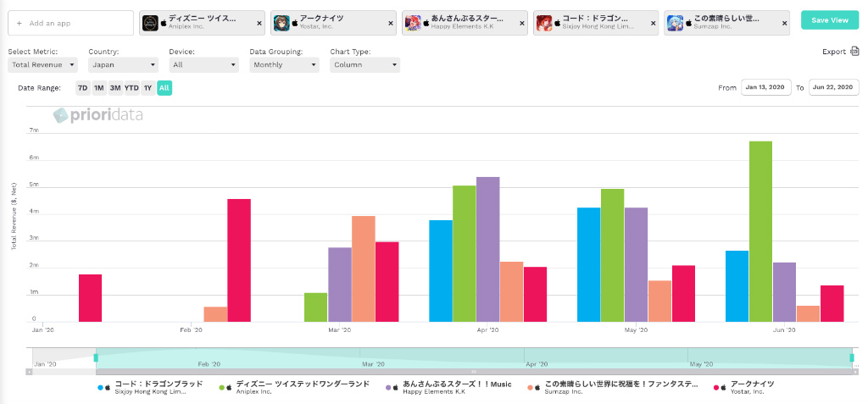The width and height of the screenshot is (868, 404).
Task: Select the YTD date range
Action: pos(131,88)
